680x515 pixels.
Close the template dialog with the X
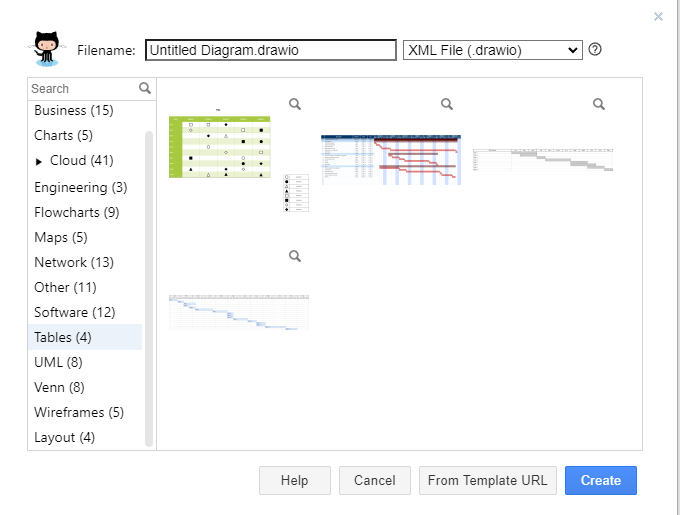point(658,16)
